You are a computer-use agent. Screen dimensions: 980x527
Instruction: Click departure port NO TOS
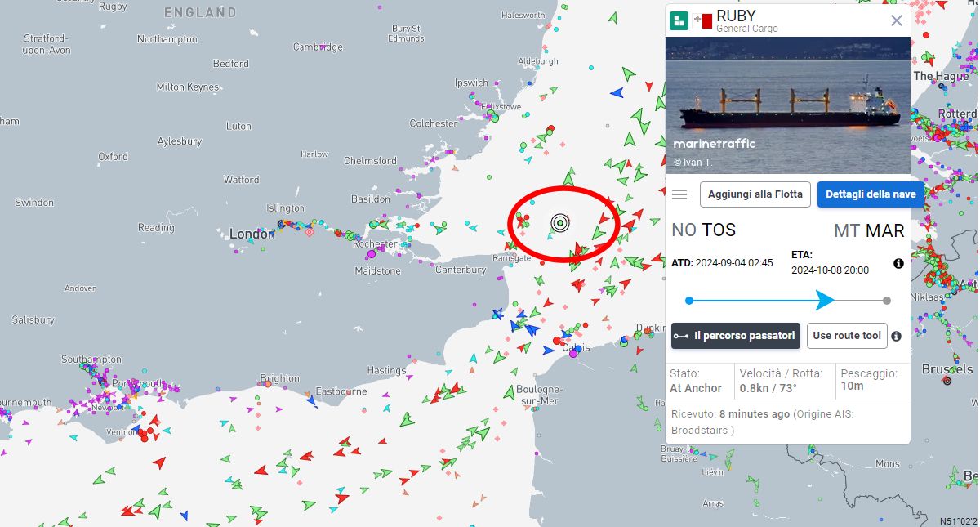click(703, 231)
